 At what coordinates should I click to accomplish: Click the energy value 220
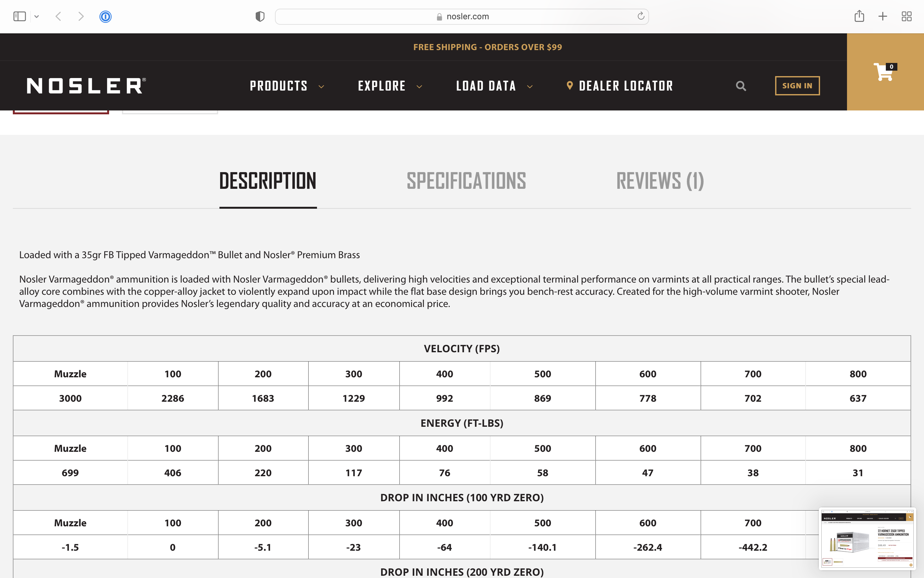point(263,473)
